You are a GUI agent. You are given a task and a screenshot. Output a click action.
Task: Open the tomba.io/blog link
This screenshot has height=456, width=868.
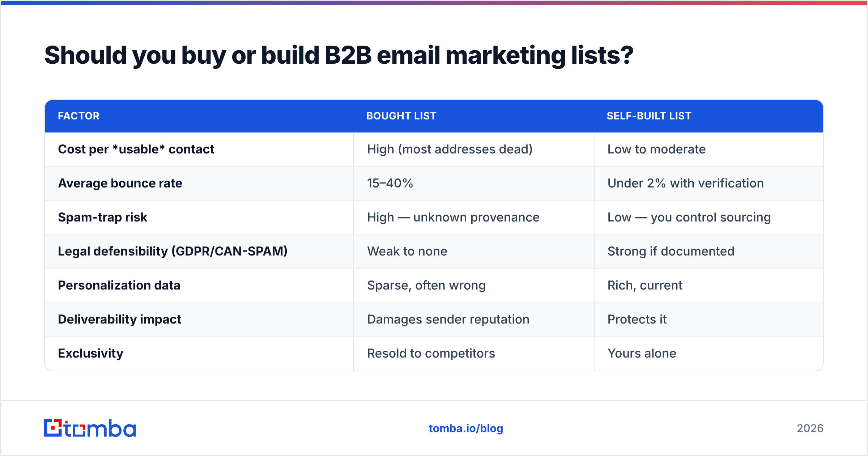coord(466,428)
